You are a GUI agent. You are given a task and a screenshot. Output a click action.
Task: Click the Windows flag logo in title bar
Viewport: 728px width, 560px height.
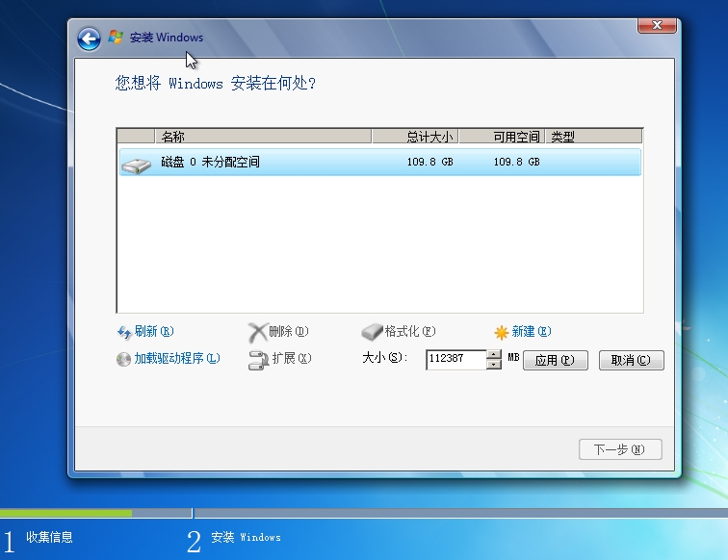click(116, 38)
